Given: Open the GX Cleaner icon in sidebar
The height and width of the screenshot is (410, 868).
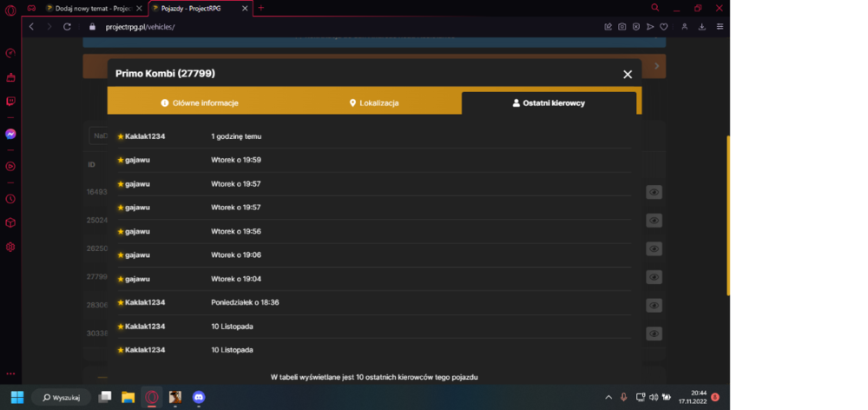Looking at the screenshot, I should tap(10, 77).
